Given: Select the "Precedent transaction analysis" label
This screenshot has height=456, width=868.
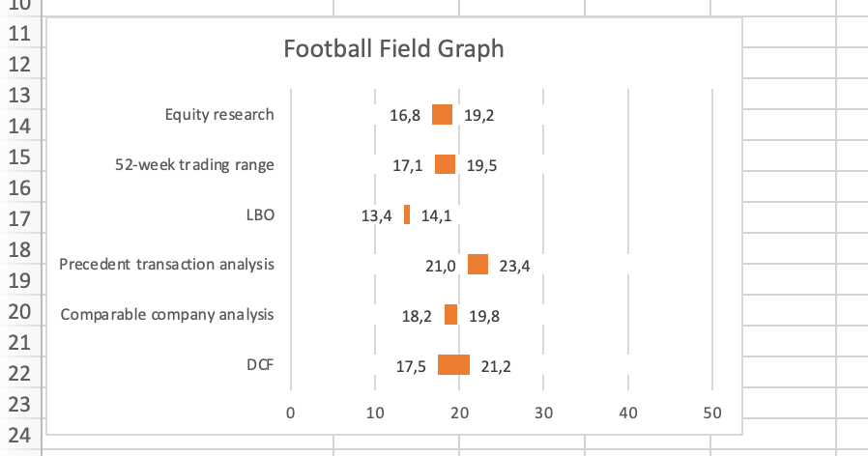Looking at the screenshot, I should (167, 265).
